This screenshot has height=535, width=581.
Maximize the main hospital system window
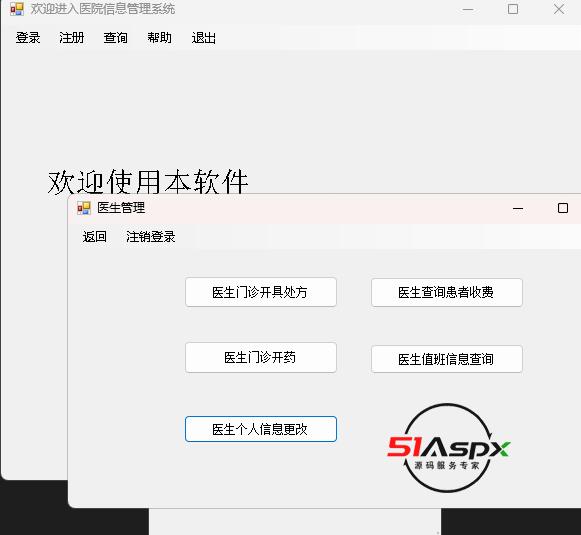[513, 9]
